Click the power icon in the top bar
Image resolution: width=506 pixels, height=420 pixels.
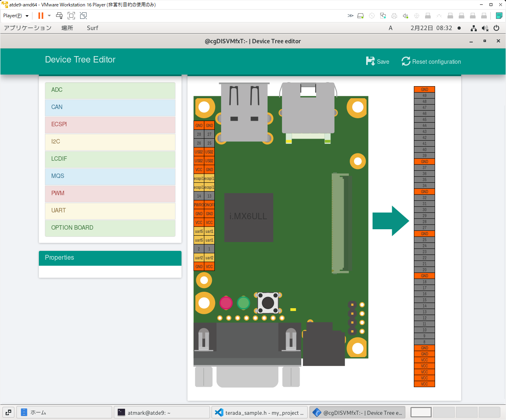coord(497,28)
